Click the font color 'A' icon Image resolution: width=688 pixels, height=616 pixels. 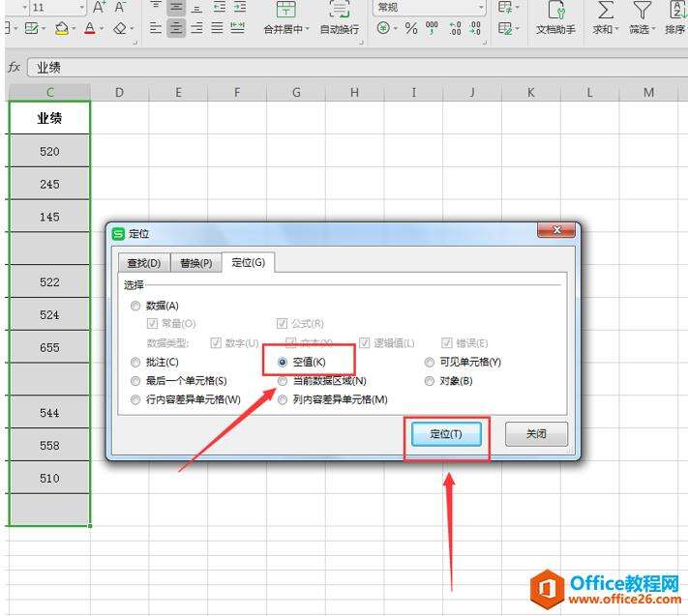click(89, 29)
